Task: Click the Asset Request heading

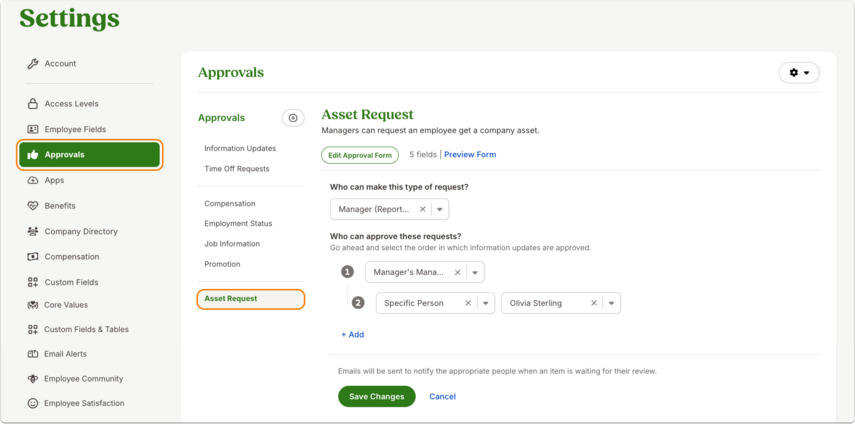Action: click(x=368, y=114)
